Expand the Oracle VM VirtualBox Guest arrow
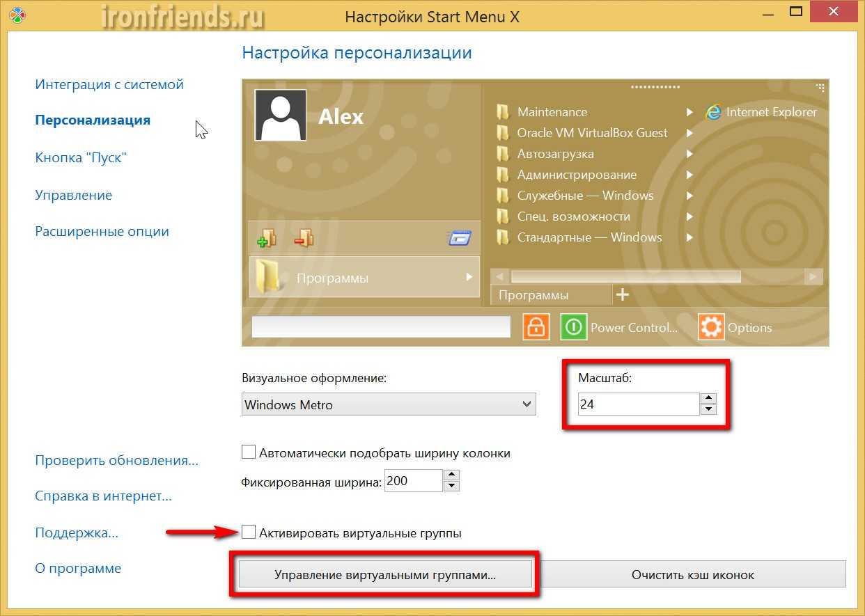The image size is (865, 616). click(689, 133)
